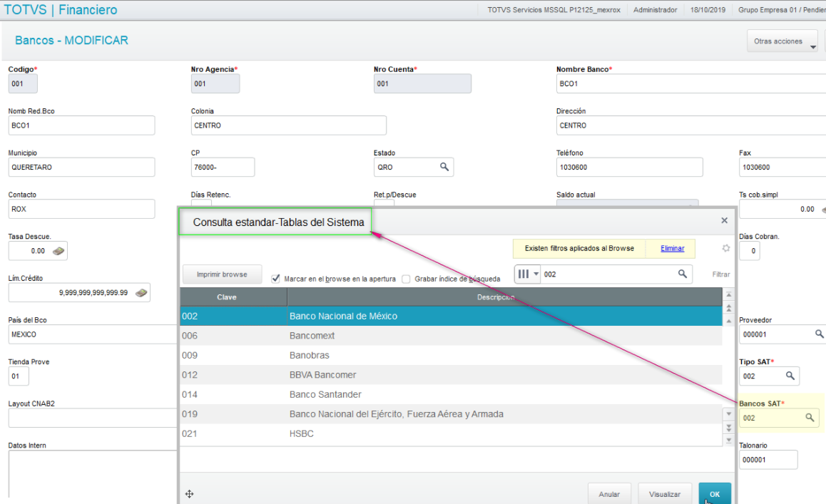This screenshot has width=826, height=504.
Task: Click TOTVS Servicios MSSQL environment label
Action: (554, 9)
